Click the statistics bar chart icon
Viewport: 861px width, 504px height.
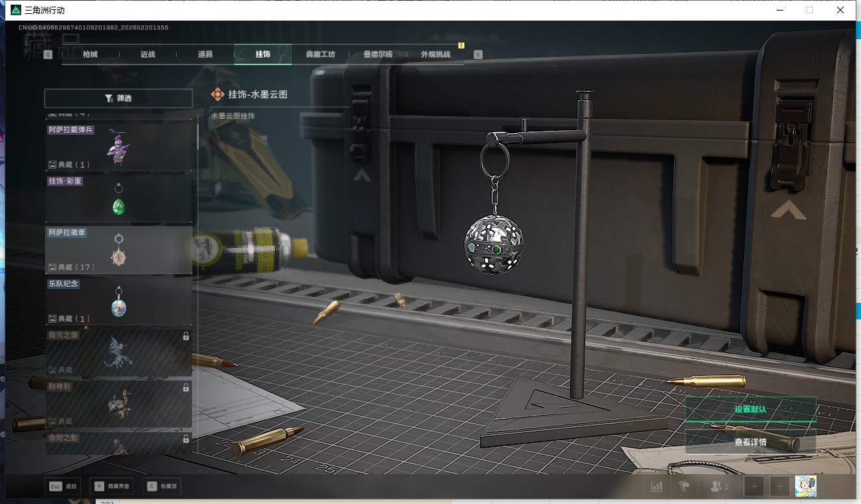click(656, 487)
